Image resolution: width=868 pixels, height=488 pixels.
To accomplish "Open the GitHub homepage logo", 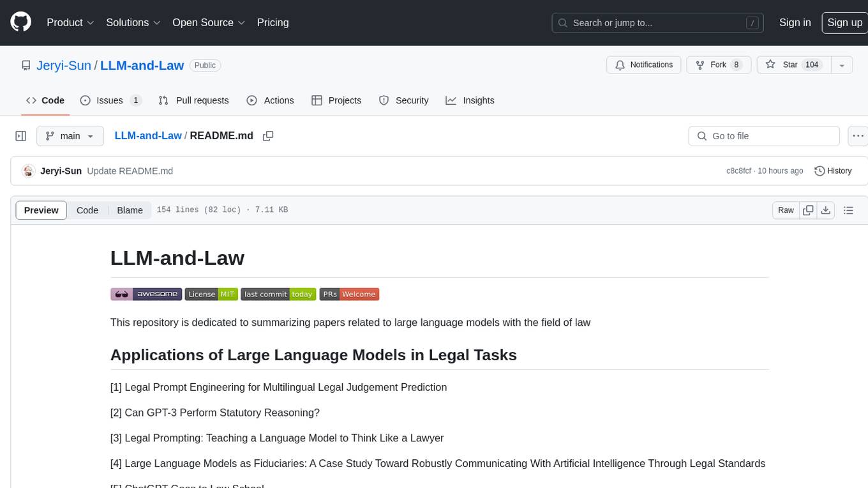I will [x=20, y=22].
